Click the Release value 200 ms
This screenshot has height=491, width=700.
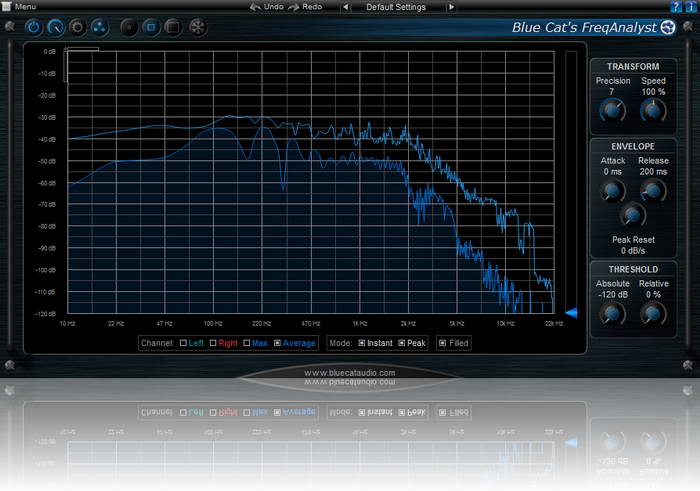tap(653, 171)
